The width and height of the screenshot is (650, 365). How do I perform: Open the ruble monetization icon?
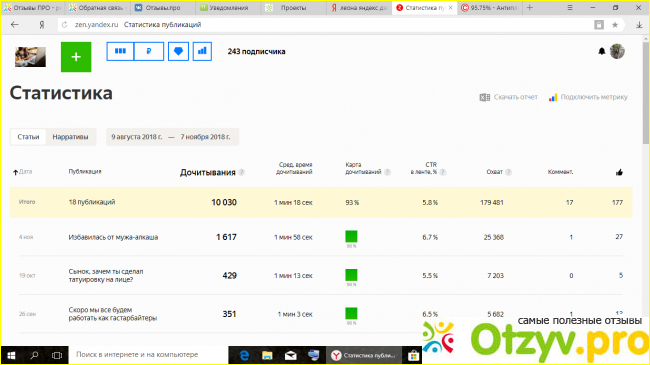[149, 51]
